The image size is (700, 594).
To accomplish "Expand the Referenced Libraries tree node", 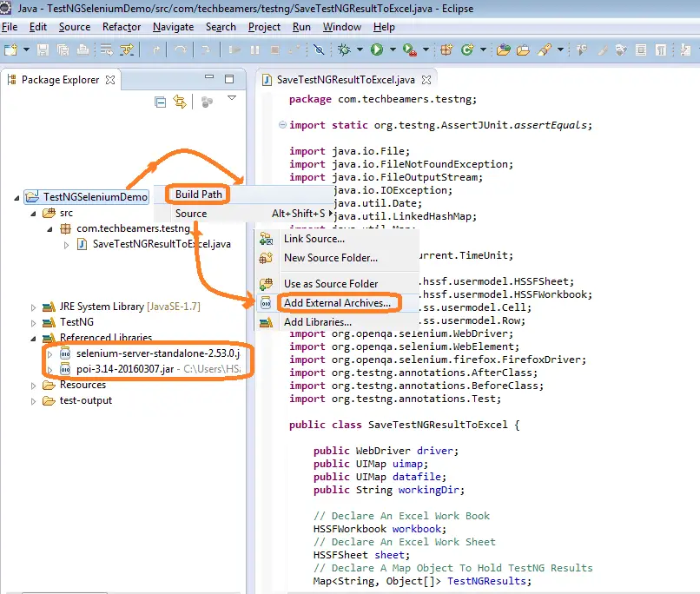I will tap(32, 336).
